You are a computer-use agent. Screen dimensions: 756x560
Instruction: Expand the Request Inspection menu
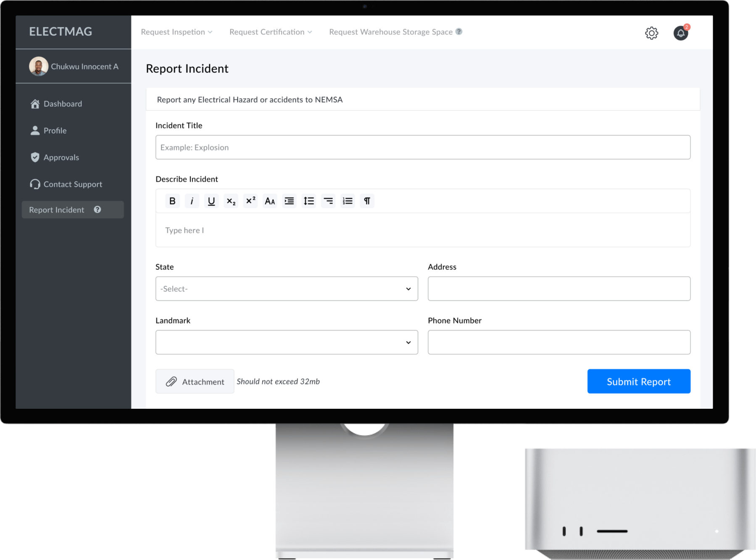tap(176, 32)
